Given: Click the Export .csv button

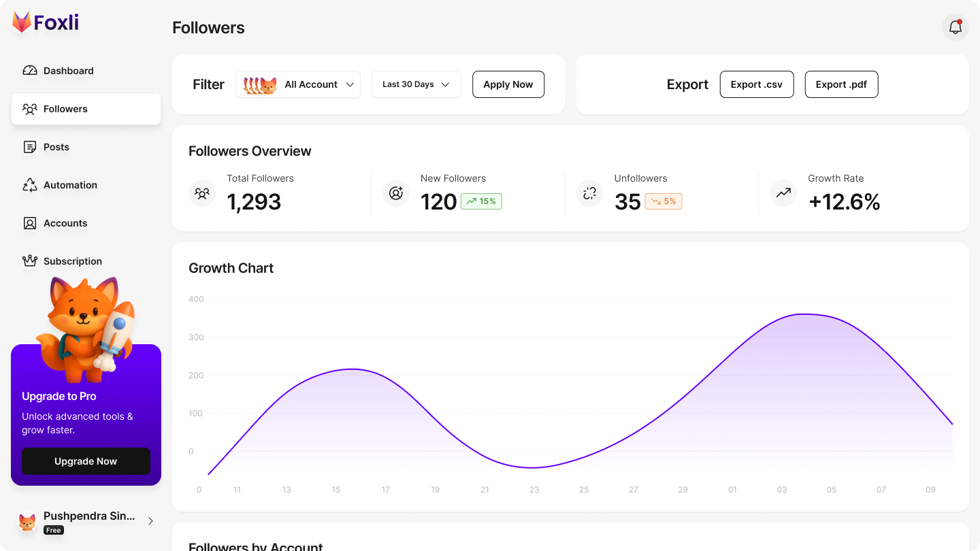Looking at the screenshot, I should coord(756,84).
